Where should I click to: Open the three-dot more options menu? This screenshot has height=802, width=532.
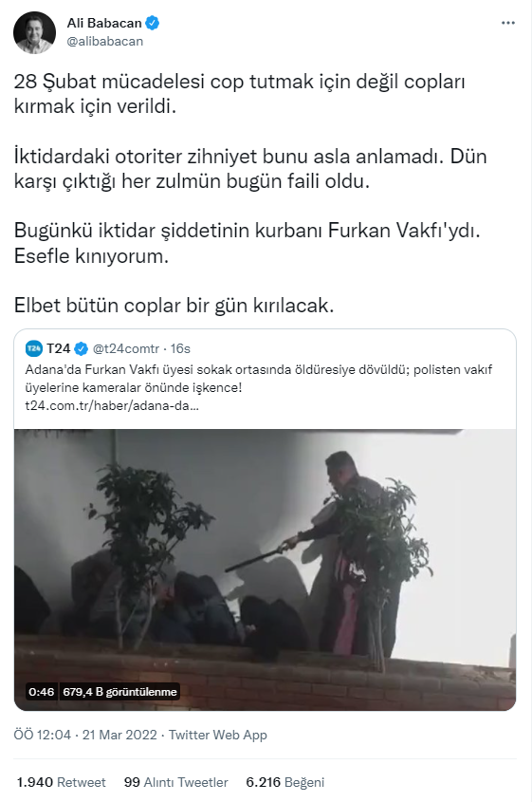tap(508, 24)
